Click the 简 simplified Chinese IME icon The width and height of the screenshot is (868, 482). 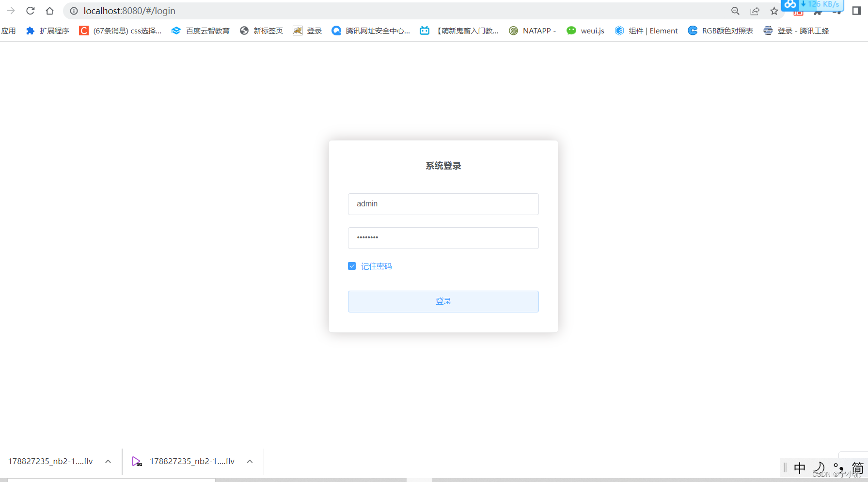858,468
